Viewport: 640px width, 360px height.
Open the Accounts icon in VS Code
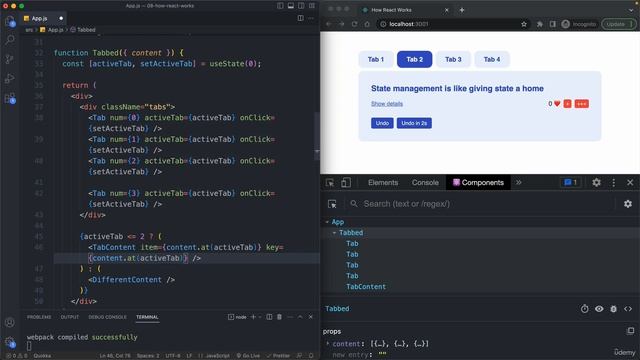click(10, 322)
